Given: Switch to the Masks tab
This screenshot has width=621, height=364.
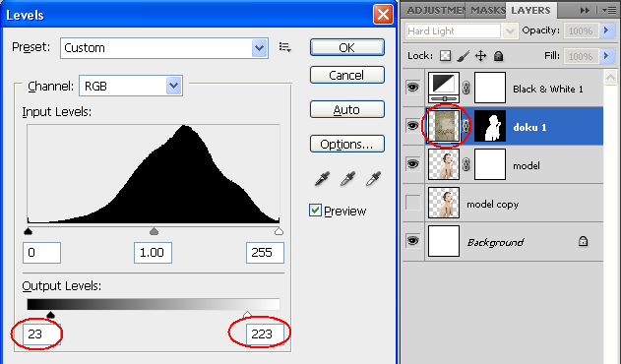Looking at the screenshot, I should point(487,11).
